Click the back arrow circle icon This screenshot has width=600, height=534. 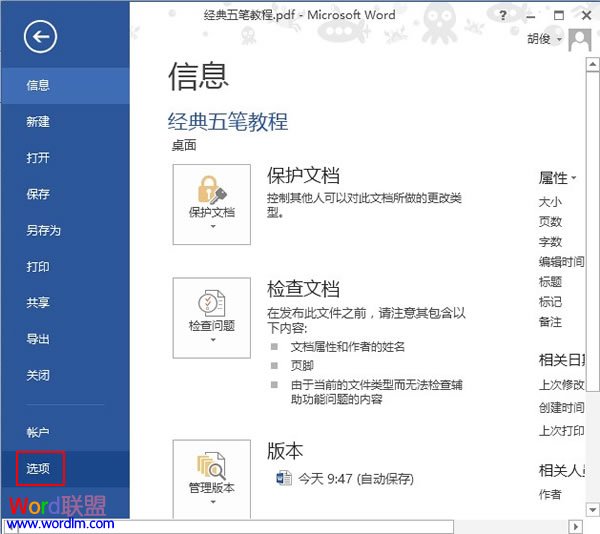(40, 38)
